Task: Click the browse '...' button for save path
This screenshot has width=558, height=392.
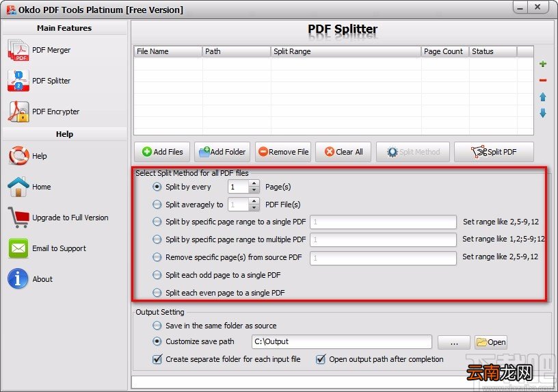Action: (454, 342)
